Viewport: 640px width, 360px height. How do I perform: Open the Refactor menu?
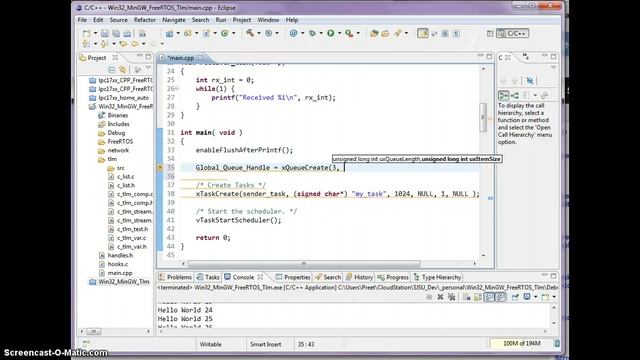144,20
